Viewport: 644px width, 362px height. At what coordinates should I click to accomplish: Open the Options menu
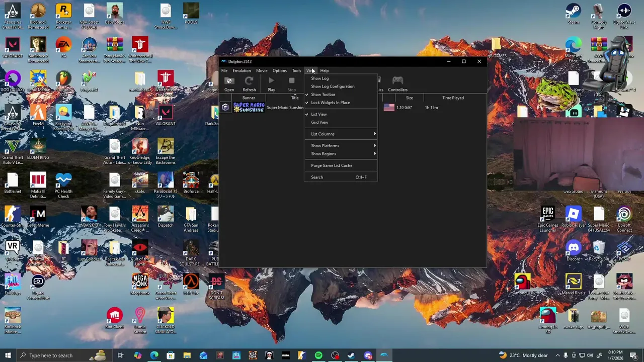pyautogui.click(x=280, y=70)
